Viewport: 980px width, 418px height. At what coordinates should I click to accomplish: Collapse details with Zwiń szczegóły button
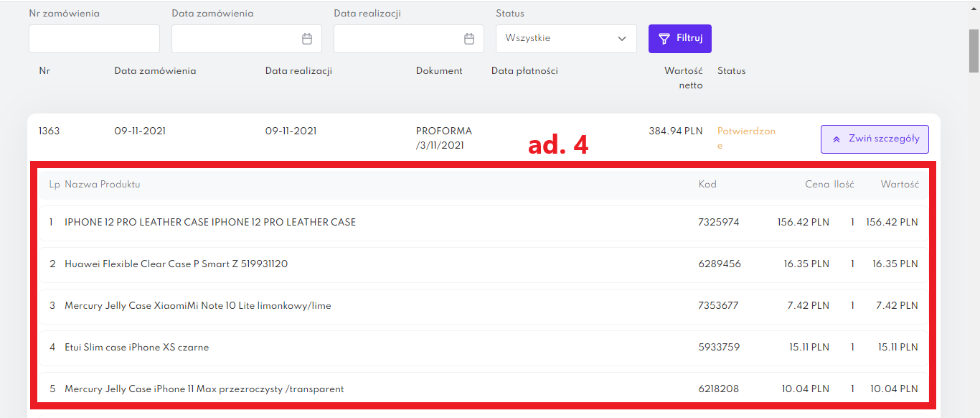click(x=875, y=139)
